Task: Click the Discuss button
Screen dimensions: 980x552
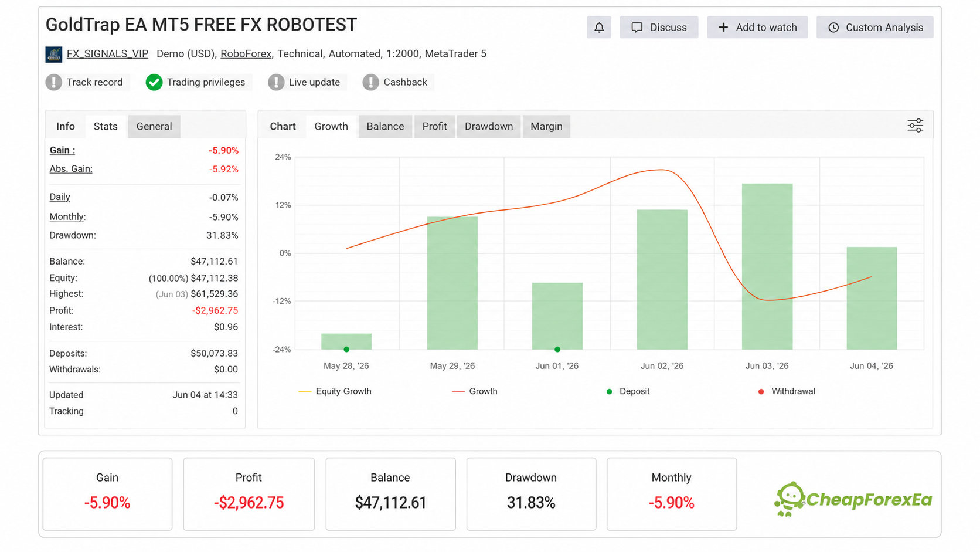Action: [x=659, y=28]
